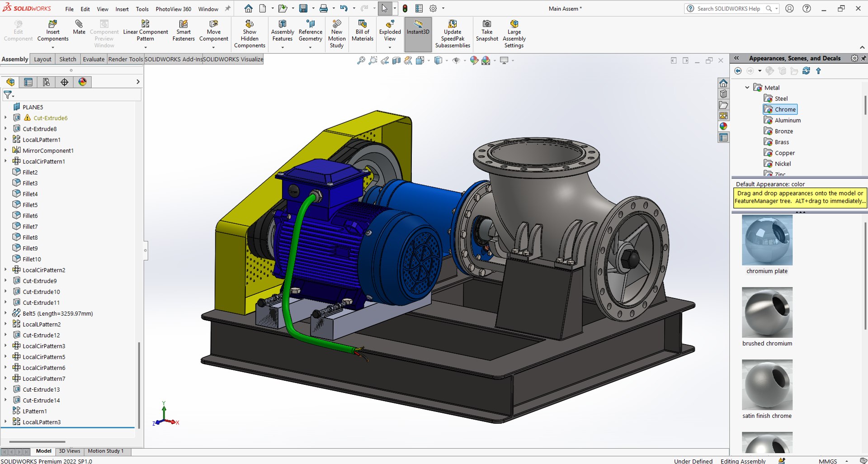Switch to Motion Study 1 tab
This screenshot has height=464, width=868.
click(105, 451)
